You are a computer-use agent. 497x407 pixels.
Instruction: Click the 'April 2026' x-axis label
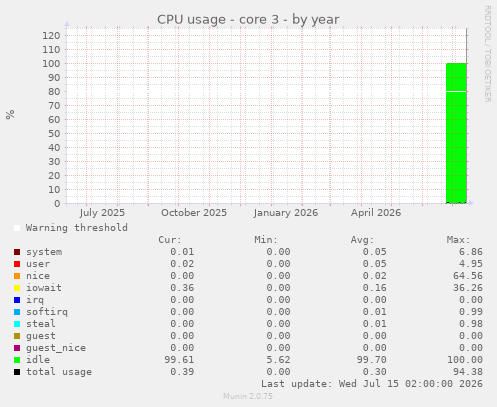click(376, 213)
